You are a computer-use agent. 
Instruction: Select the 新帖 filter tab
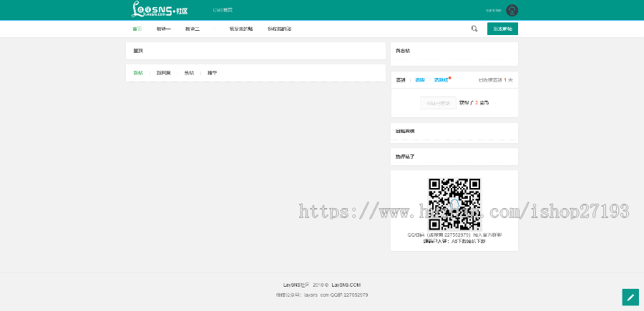[138, 73]
